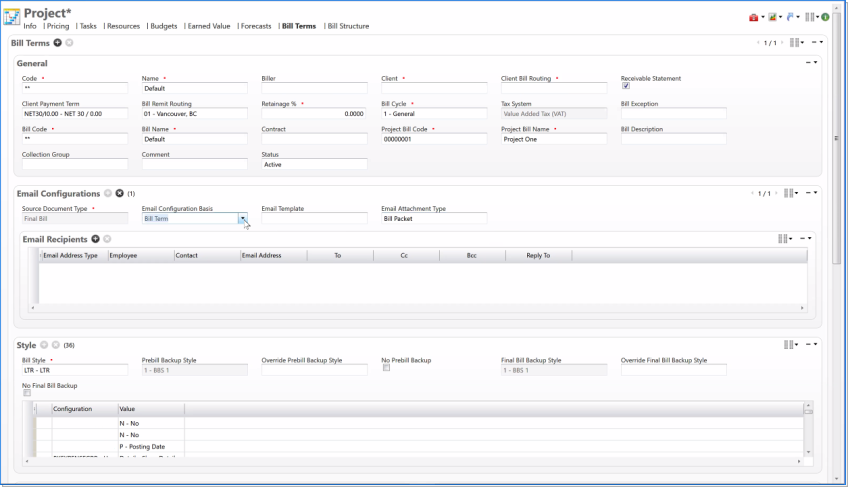
Task: Click the Configuration column header in Style grid
Action: [72, 409]
